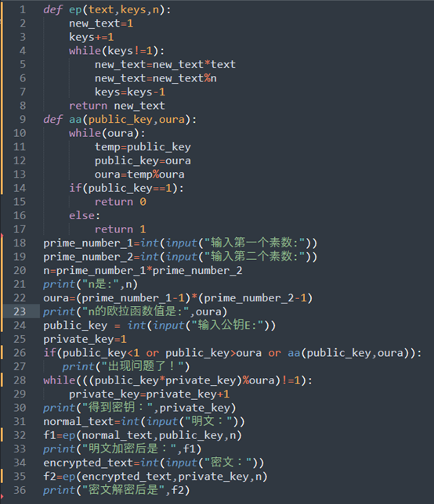This screenshot has width=434, height=504.
Task: Click the print("n是:",n) statement
Action: pyautogui.click(x=90, y=284)
